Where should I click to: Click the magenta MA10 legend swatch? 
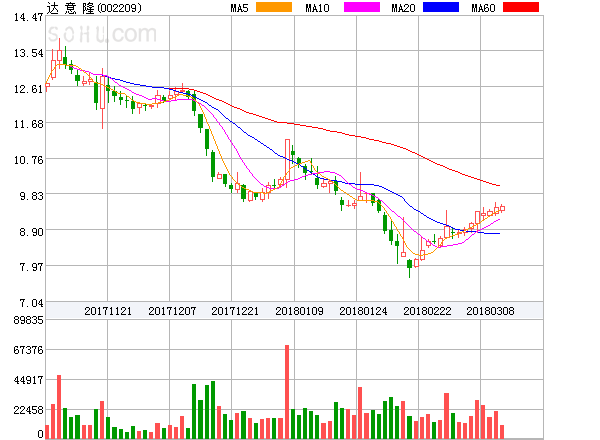tap(362, 7)
